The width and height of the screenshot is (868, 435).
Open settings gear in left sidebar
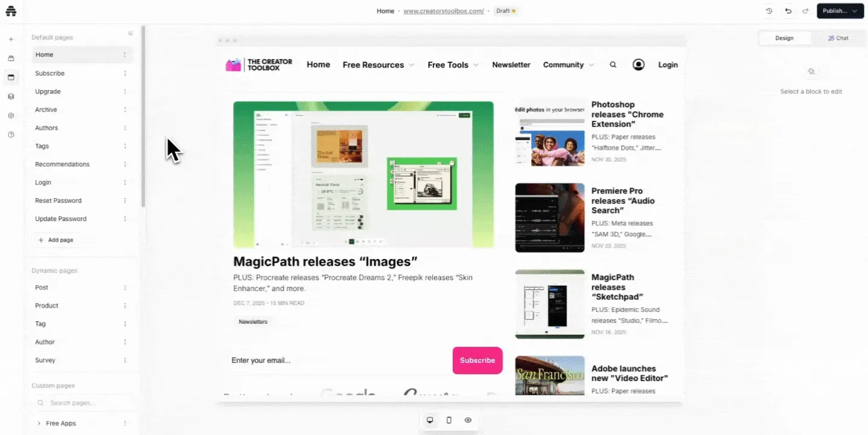(x=11, y=115)
